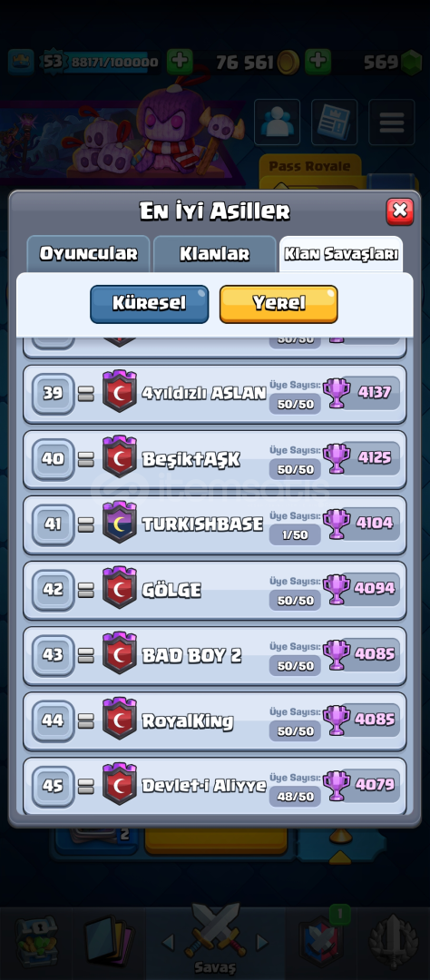Select the BeşiktAŞK clan entry
Image resolution: width=430 pixels, height=980 pixels.
click(x=215, y=459)
